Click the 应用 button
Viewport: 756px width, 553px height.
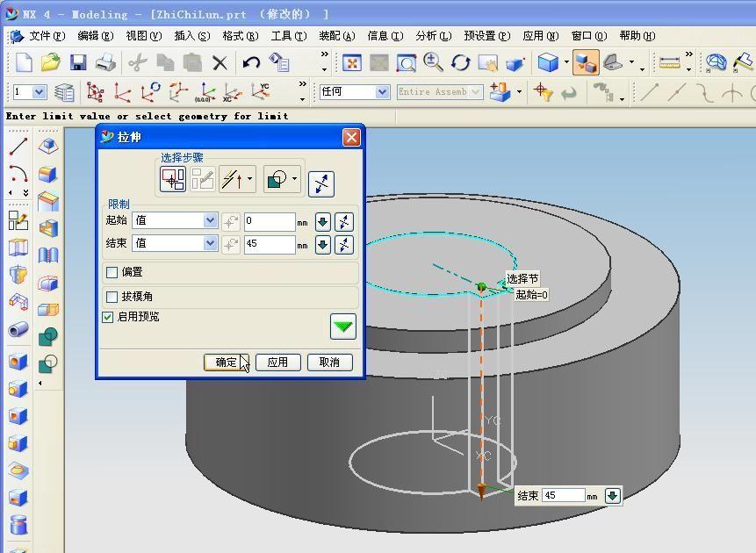pos(277,363)
